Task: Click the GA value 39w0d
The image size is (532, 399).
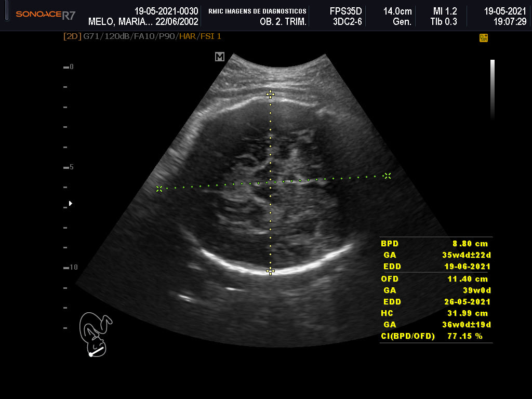Action: (477, 290)
